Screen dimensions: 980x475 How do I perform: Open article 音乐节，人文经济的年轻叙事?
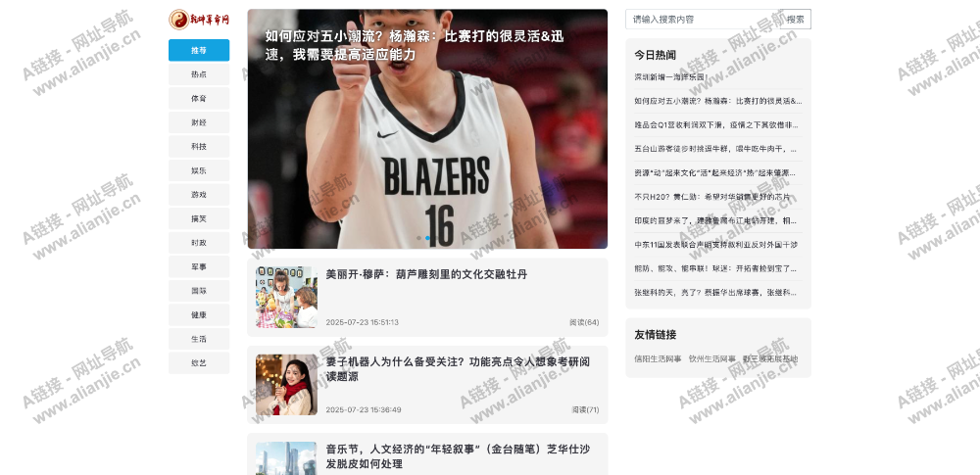(458, 456)
